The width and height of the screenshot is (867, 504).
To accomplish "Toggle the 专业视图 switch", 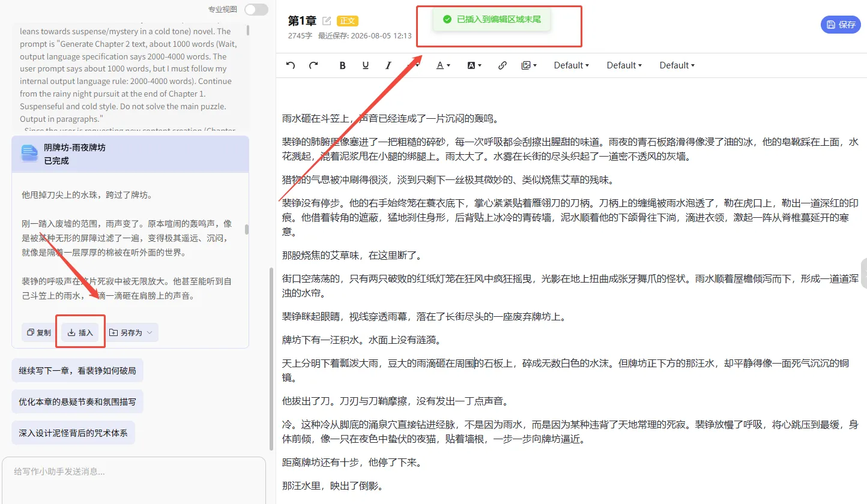I will point(256,9).
